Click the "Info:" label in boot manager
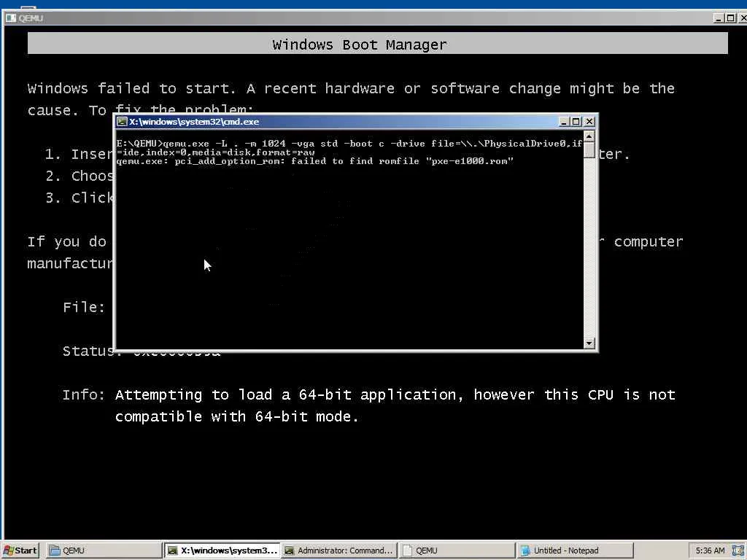 point(83,394)
